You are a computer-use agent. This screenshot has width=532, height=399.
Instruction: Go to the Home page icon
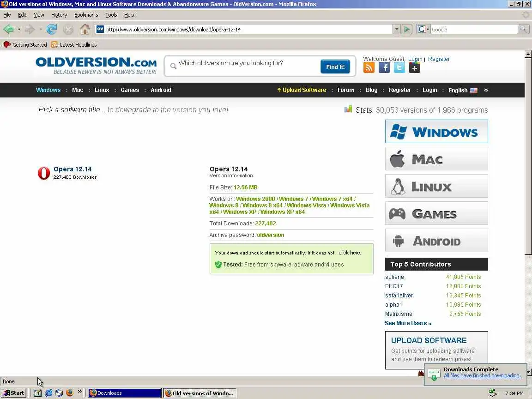click(x=85, y=29)
